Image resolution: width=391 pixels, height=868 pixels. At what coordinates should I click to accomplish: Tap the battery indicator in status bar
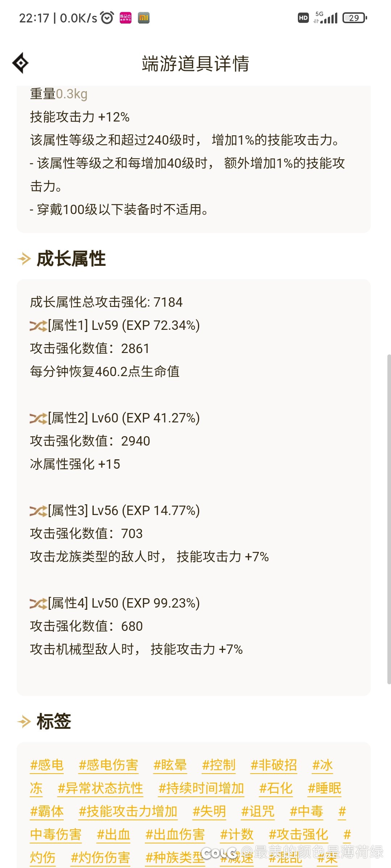(355, 18)
